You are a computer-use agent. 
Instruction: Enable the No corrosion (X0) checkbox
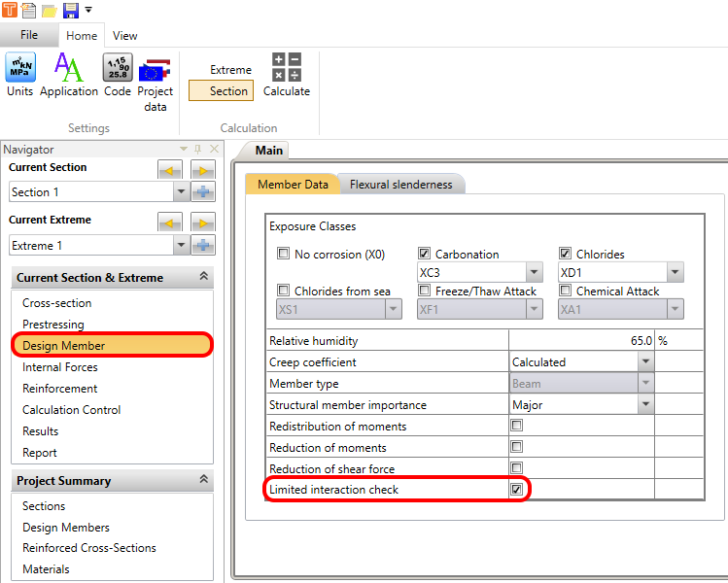284,255
